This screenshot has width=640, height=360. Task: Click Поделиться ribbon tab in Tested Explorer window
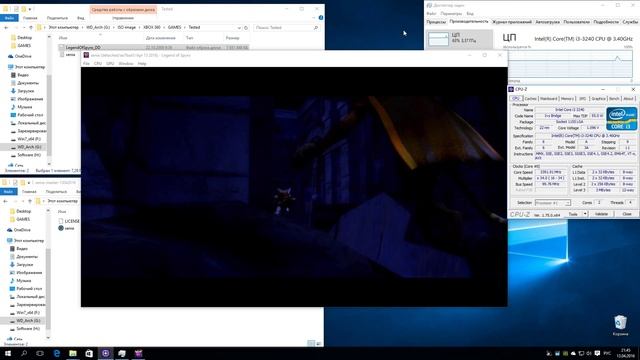57,18
